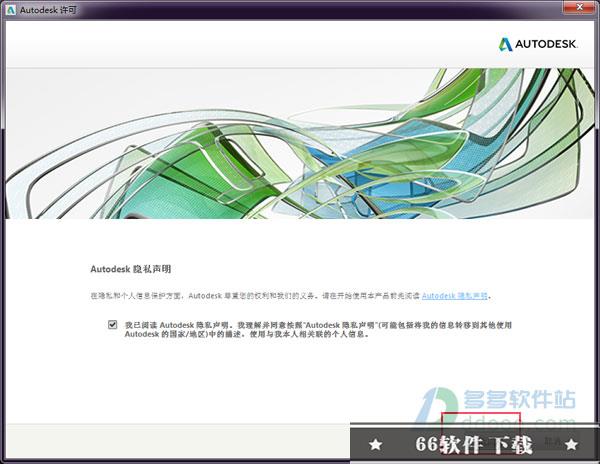The width and height of the screenshot is (600, 464).
Task: Click the Autodesk app icon in title bar
Action: pyautogui.click(x=11, y=10)
